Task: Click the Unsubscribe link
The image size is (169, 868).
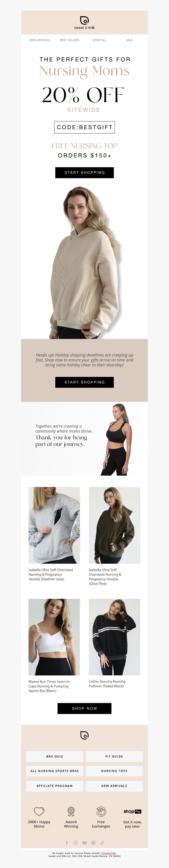Action: (x=109, y=853)
